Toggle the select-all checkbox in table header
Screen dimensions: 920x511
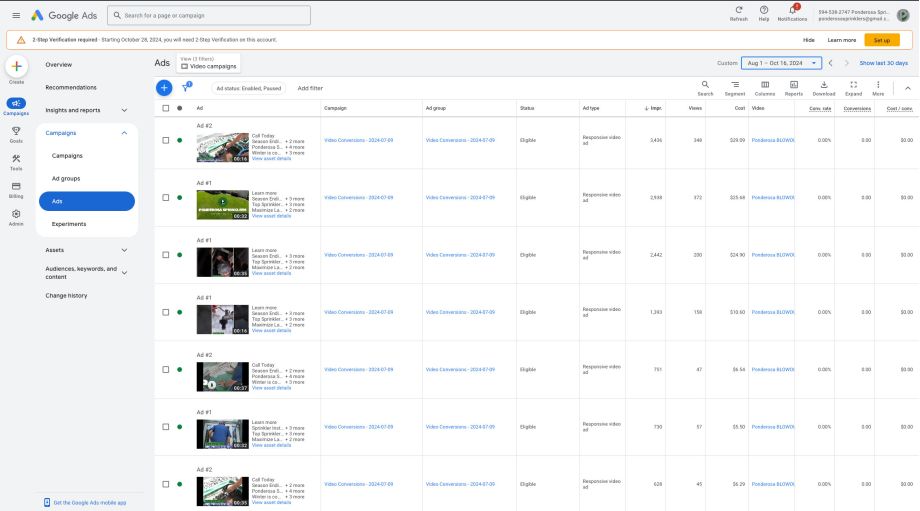(166, 108)
